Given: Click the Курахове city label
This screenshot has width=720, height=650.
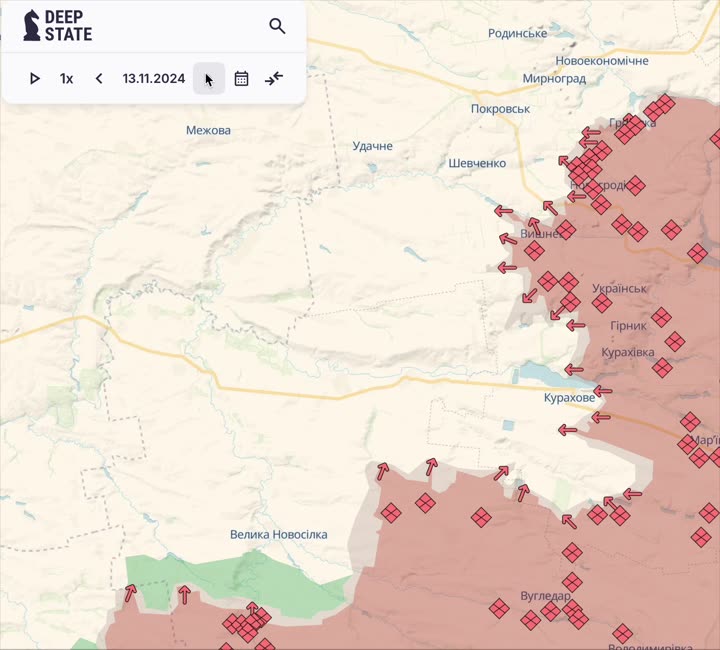Looking at the screenshot, I should (569, 398).
